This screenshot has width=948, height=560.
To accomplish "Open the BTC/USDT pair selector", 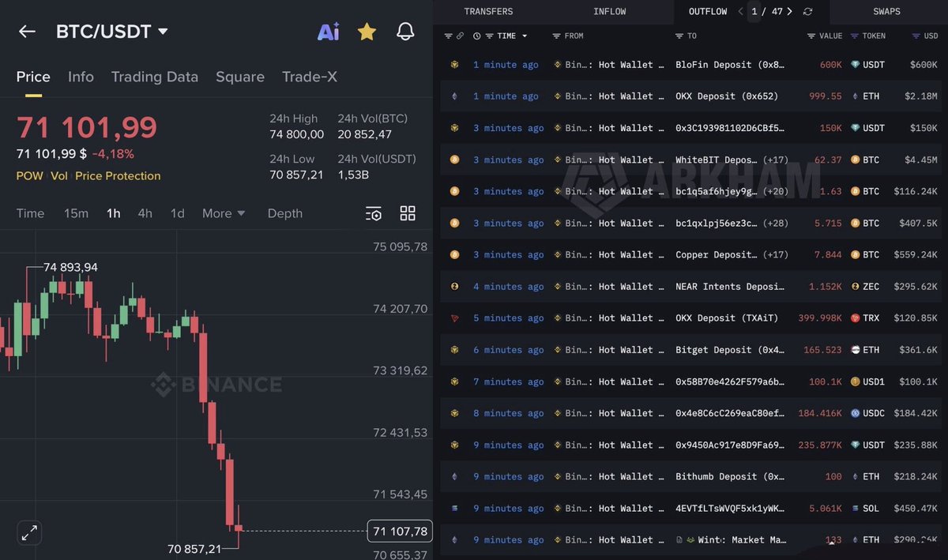I will click(111, 32).
